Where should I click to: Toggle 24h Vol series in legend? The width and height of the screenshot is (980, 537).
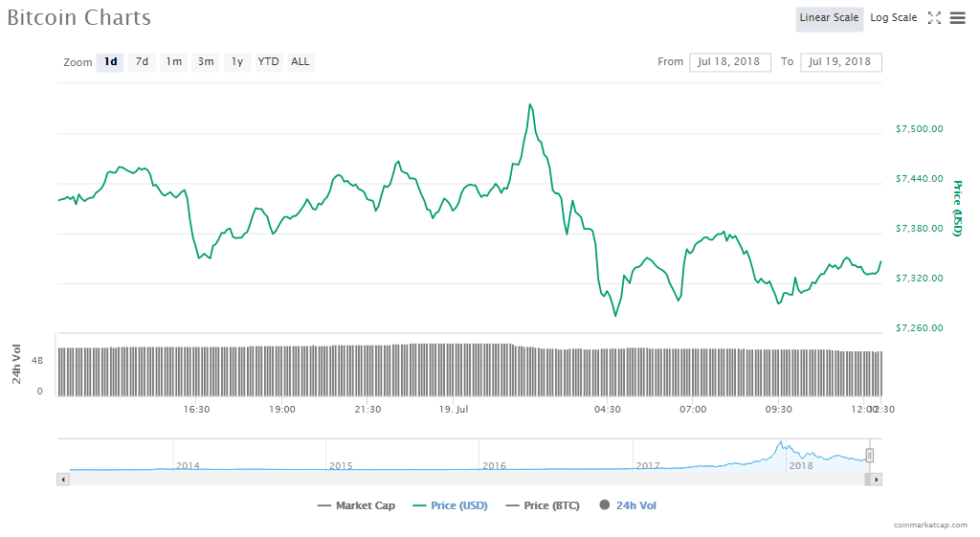pyautogui.click(x=628, y=505)
